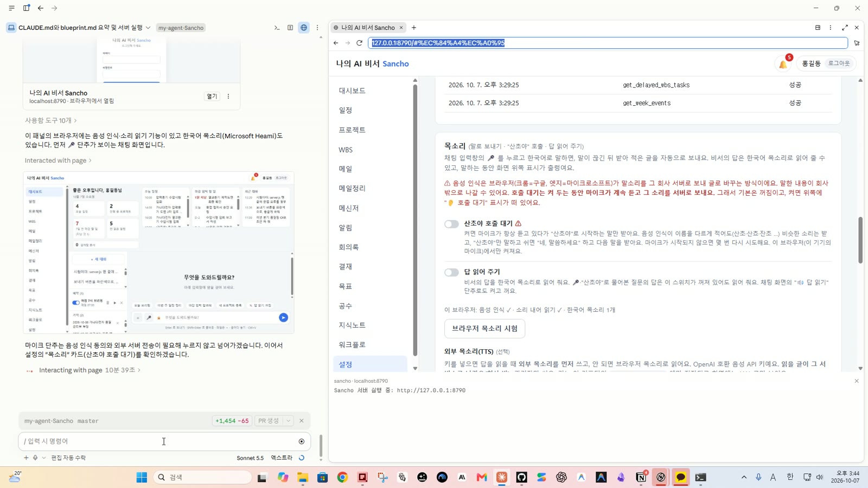Expand the Interacting with page progress entry
Viewport: 868px width, 488px height.
click(x=90, y=370)
